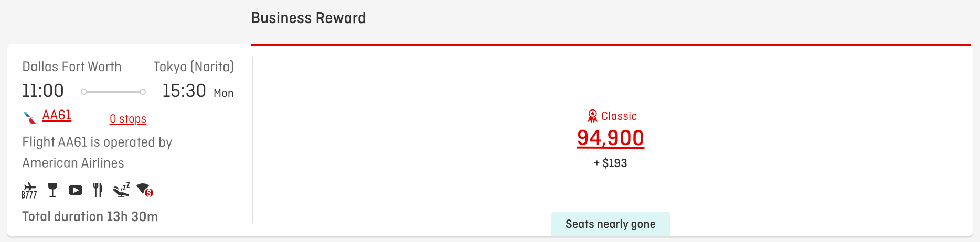Click the 11:00 departure time
Viewport: 980px width, 242px height.
point(43,91)
